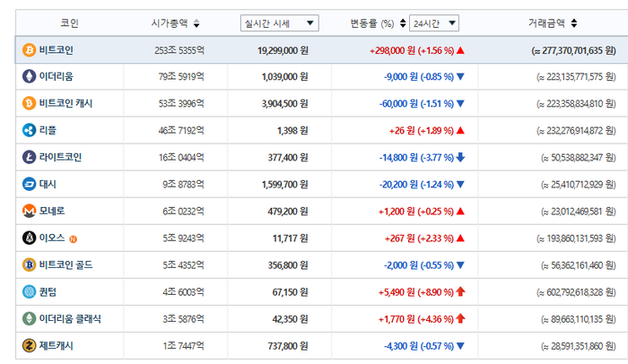The height and width of the screenshot is (364, 628).
Task: Click the price 19,299,000 원
Action: [x=283, y=50]
